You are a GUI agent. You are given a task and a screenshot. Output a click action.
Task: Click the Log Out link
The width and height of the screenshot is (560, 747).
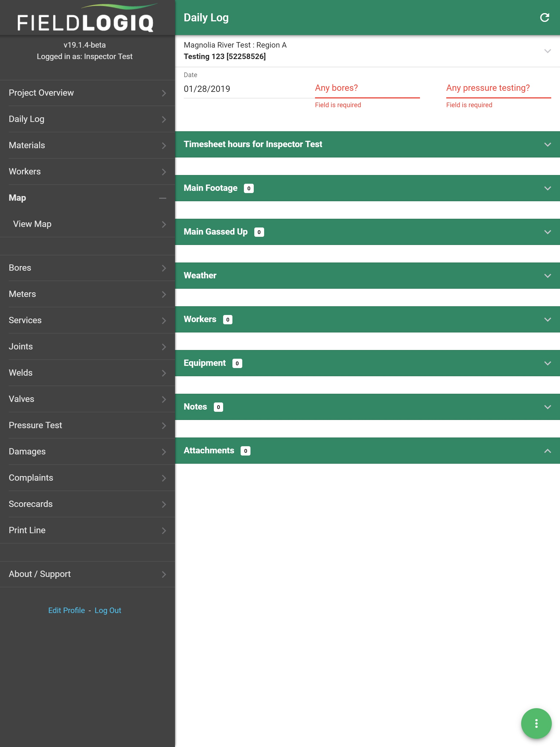(x=108, y=611)
